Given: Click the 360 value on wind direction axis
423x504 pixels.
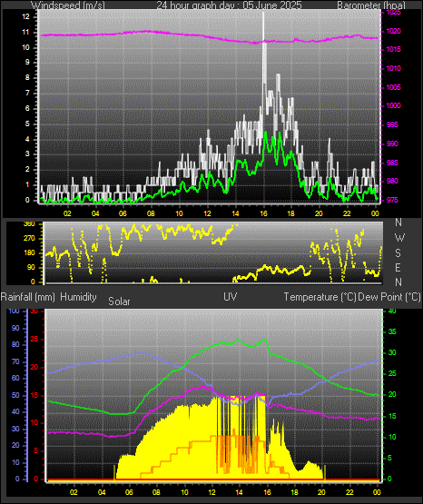Looking at the screenshot, I should [x=30, y=224].
